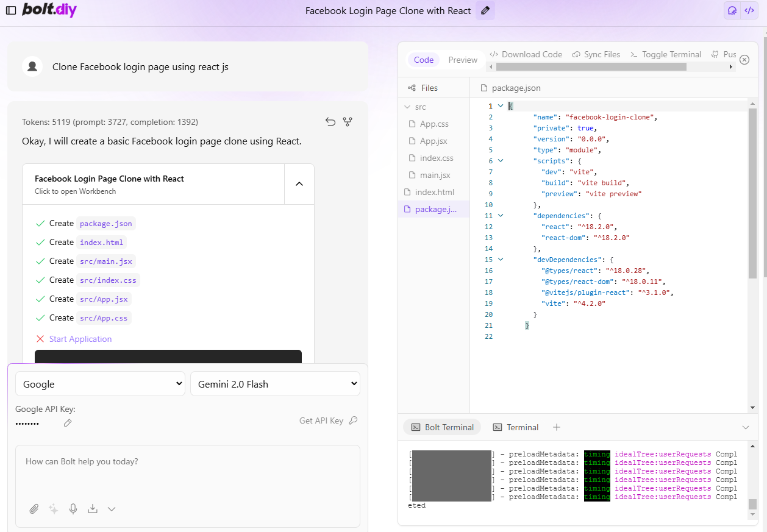Add a new terminal with plus icon
This screenshot has height=532, width=767.
click(556, 427)
